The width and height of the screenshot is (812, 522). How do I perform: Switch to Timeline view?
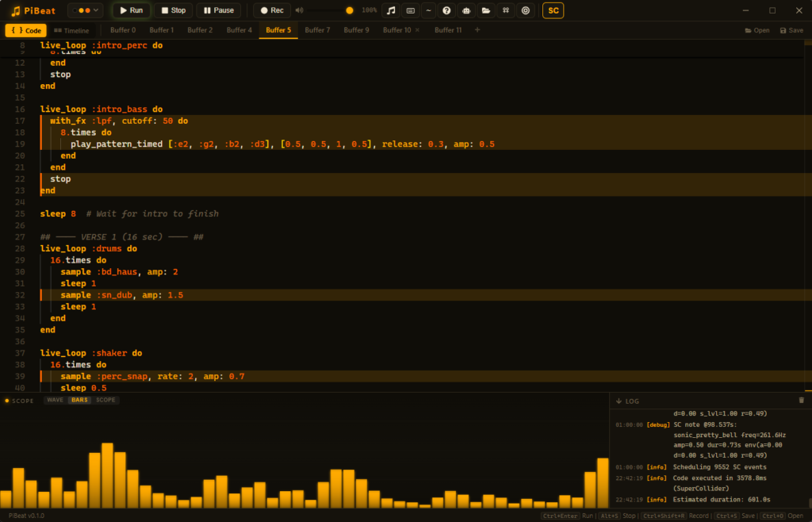(x=71, y=30)
